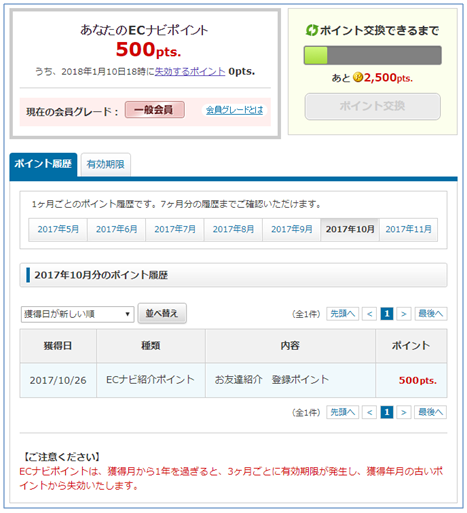This screenshot has width=467, height=513.
Task: Click the 500pts. value in the table row
Action: click(418, 381)
